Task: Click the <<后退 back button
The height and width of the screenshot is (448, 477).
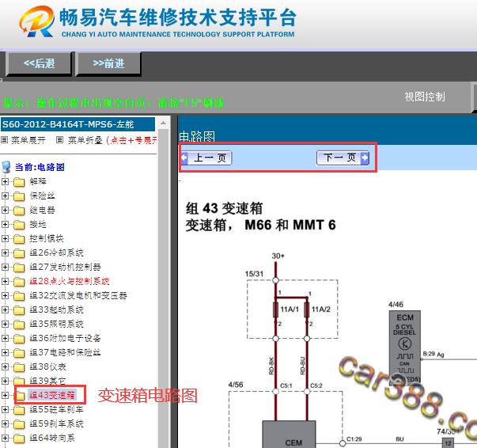Action: tap(39, 63)
